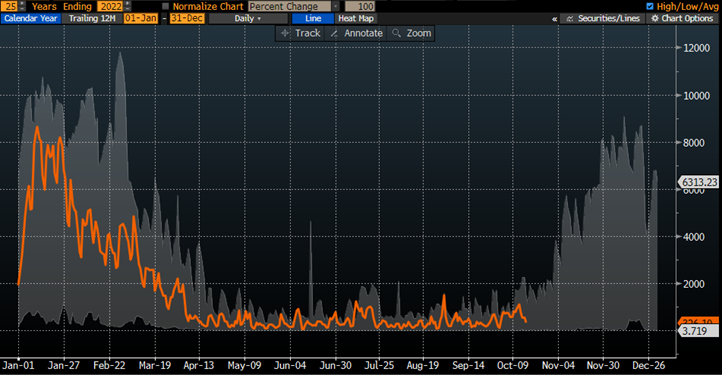Select the Line chart mode

click(313, 18)
